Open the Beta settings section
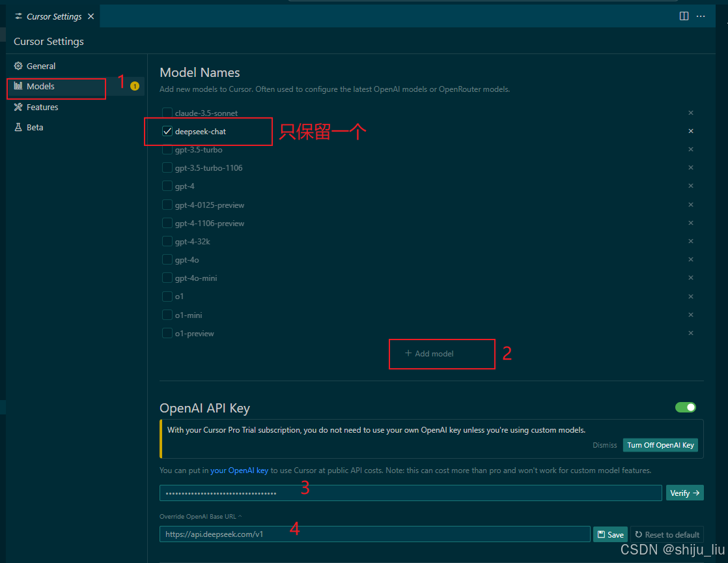The width and height of the screenshot is (728, 563). 35,127
